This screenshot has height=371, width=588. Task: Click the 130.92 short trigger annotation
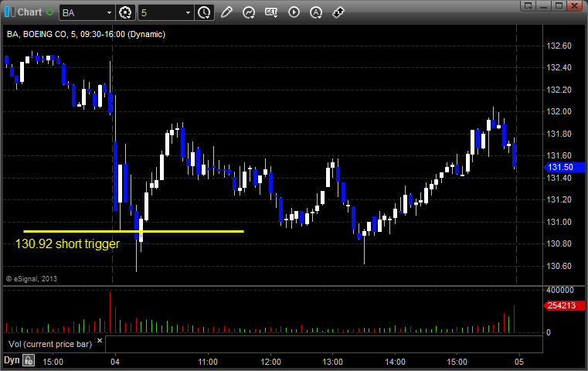point(67,243)
